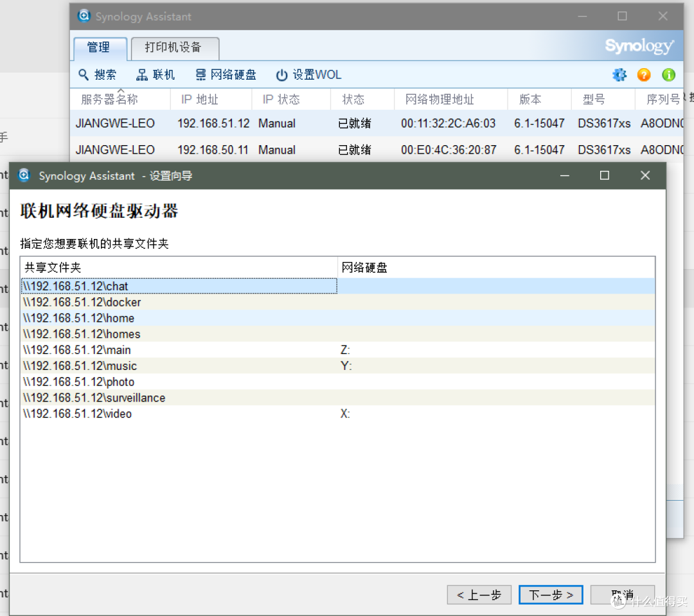The width and height of the screenshot is (694, 616).
Task: Click drive letter X: for video
Action: click(x=345, y=414)
